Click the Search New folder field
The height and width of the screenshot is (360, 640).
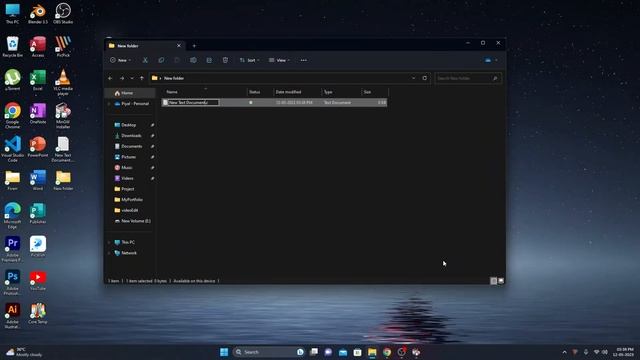pos(468,78)
